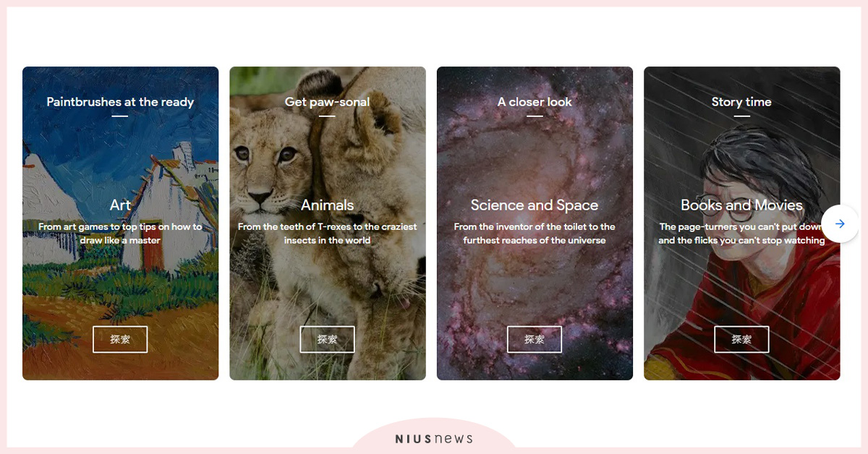Click the 探索 button on Science and Space card
Image resolution: width=868 pixels, height=454 pixels.
pyautogui.click(x=535, y=340)
